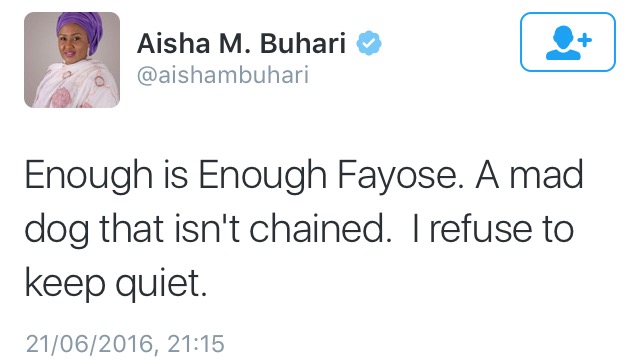Click the 21/06/2016 date stamp
Image resolution: width=635 pixels, height=364 pixels.
pos(89,344)
